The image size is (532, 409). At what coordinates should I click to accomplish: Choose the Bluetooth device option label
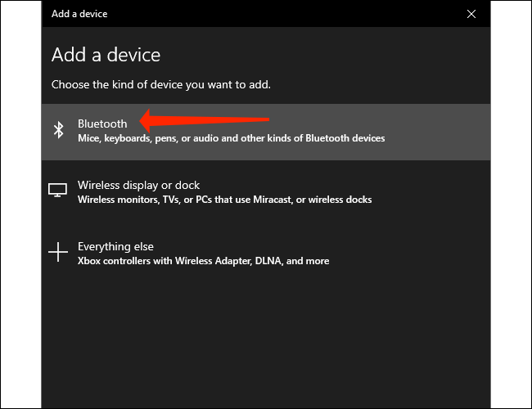[x=102, y=124]
